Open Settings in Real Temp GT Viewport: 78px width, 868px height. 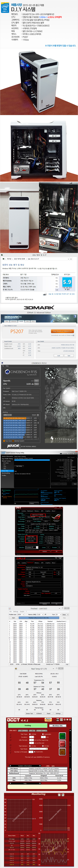tap(58, 714)
